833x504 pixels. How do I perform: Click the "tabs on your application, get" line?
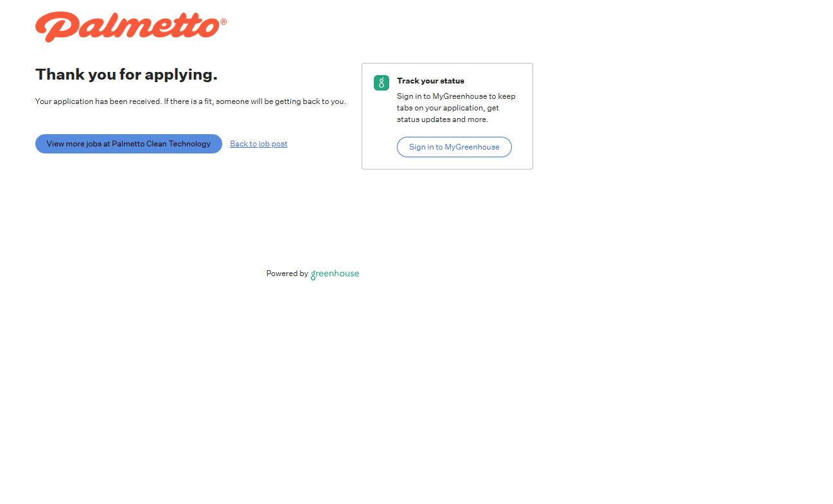coord(448,108)
